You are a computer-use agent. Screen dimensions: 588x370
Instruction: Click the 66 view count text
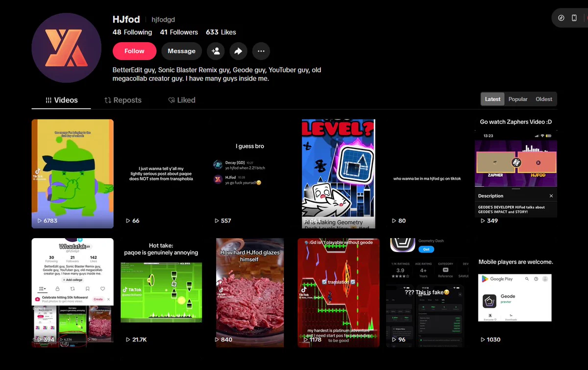click(136, 221)
